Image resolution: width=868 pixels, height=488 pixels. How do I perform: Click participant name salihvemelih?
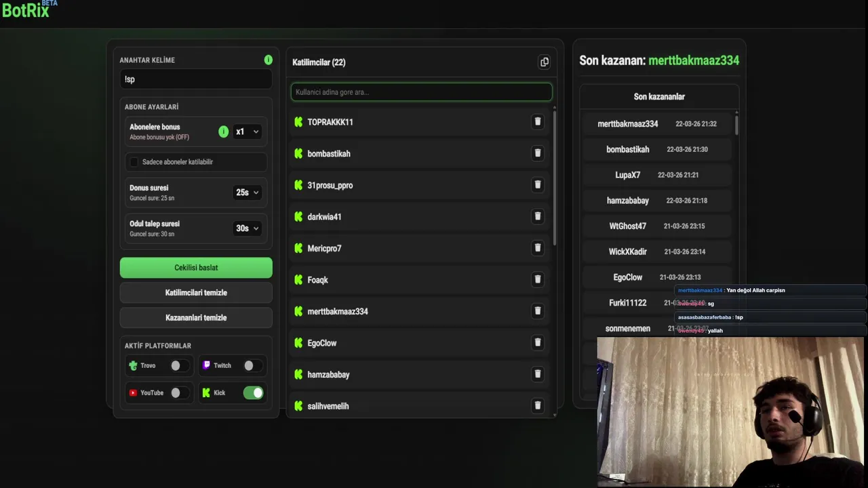coord(328,406)
